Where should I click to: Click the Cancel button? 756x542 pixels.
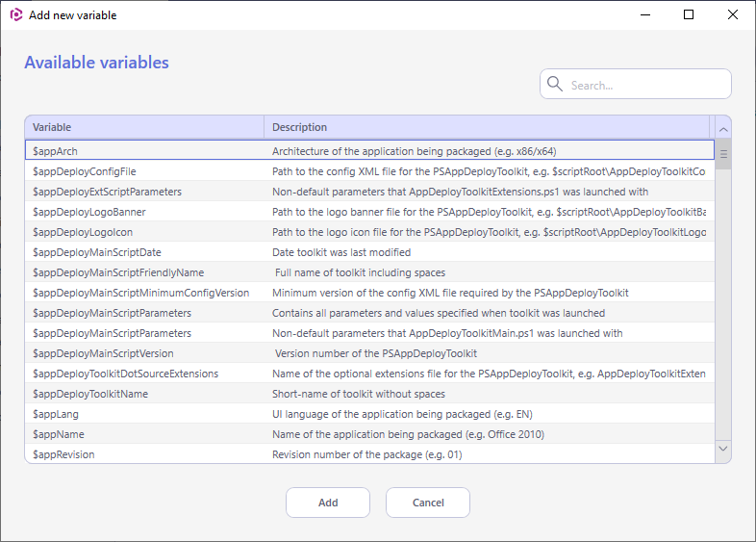click(428, 503)
